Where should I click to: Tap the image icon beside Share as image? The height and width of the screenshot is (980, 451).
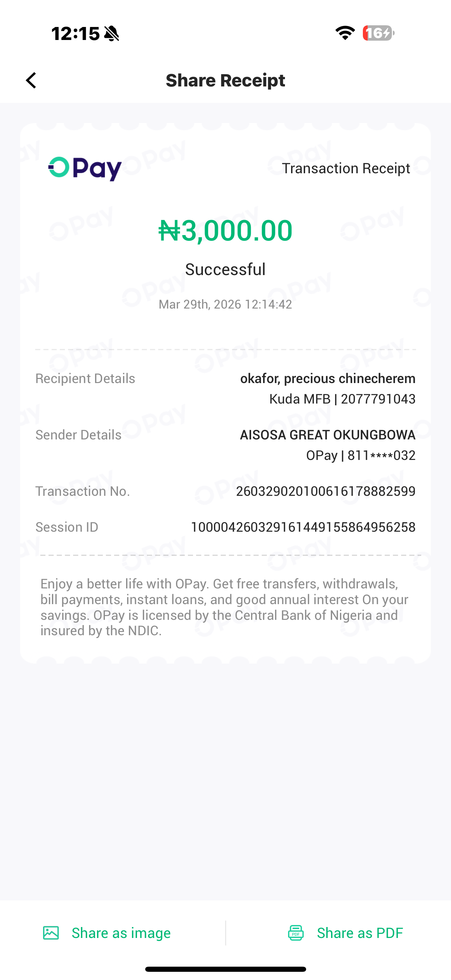51,933
